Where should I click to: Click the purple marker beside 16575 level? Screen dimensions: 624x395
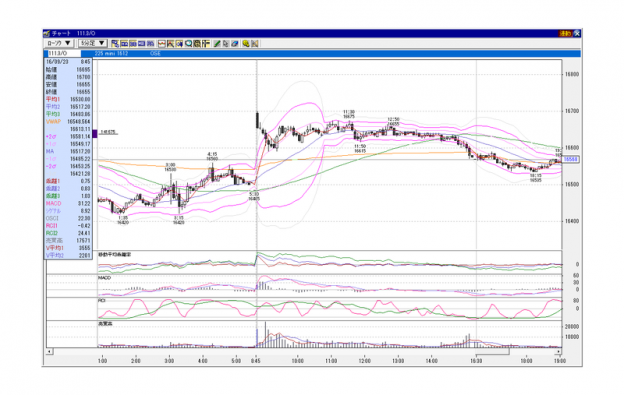pos(95,134)
